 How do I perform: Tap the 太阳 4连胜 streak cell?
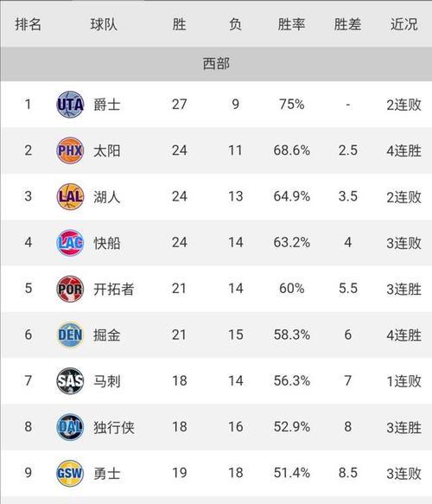click(403, 150)
